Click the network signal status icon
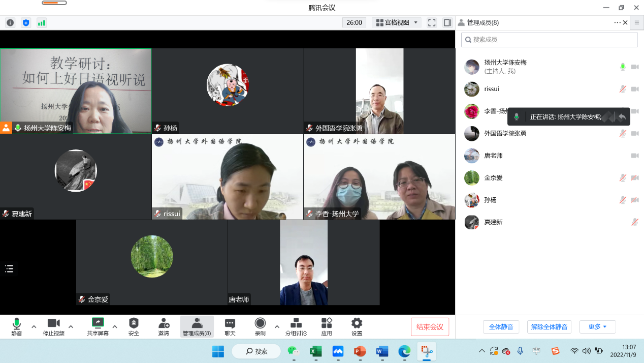Viewport: 644px width, 363px height. [41, 22]
